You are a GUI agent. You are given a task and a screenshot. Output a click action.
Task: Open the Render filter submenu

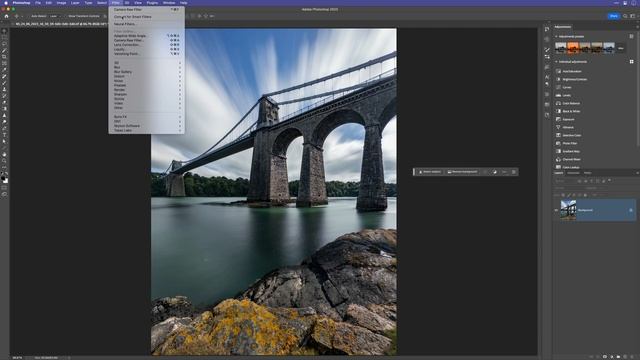click(x=147, y=90)
